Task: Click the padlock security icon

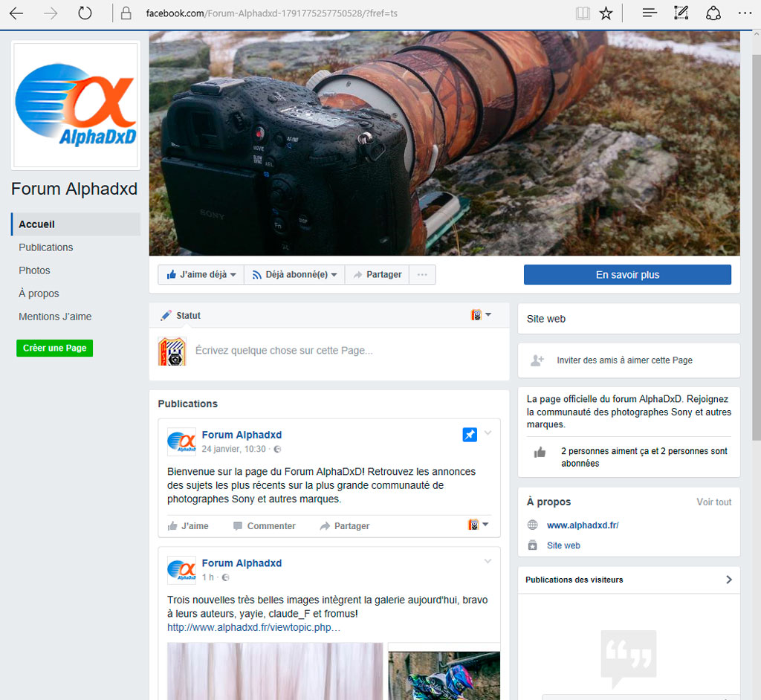Action: 126,13
